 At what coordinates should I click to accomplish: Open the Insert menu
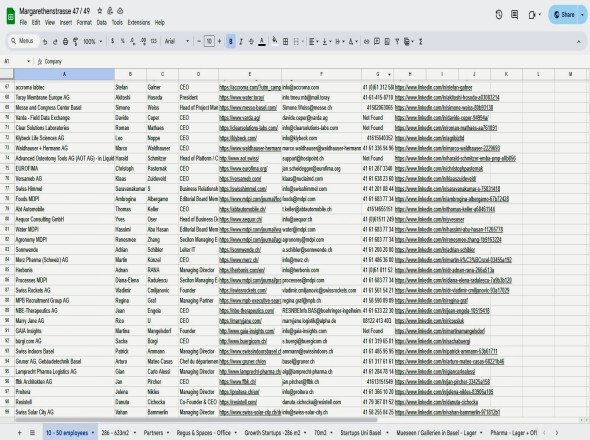pos(65,23)
